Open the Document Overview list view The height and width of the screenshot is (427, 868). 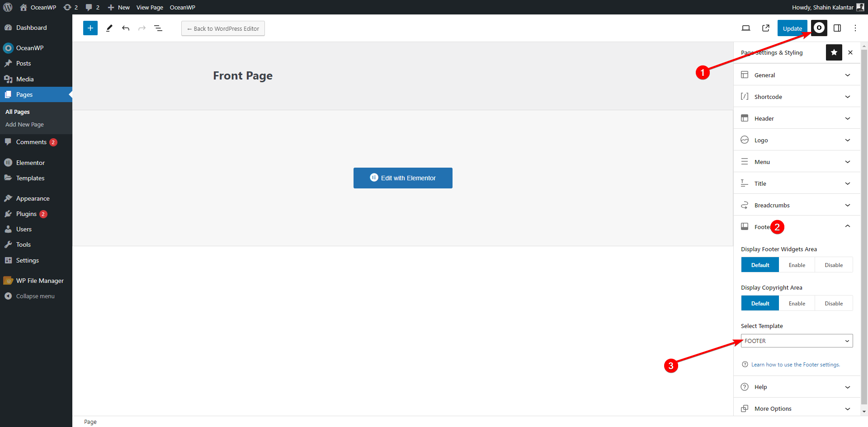pos(158,28)
